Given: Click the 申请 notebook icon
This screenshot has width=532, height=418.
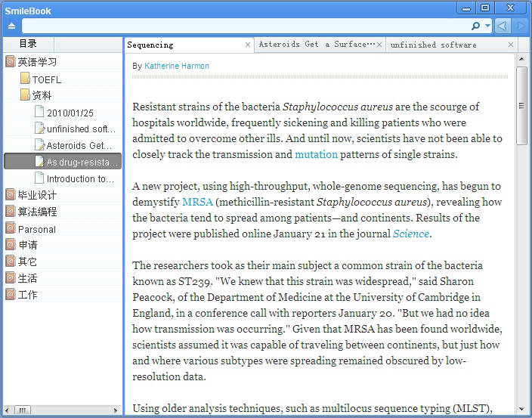Looking at the screenshot, I should pyautogui.click(x=11, y=244).
